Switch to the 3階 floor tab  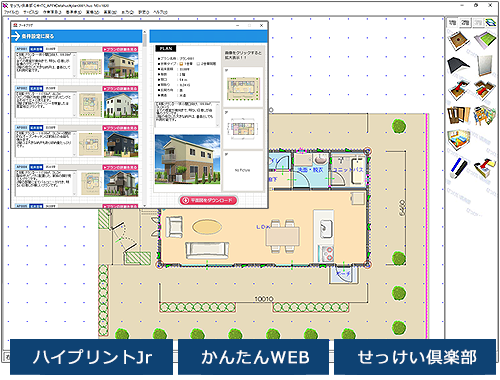coord(478,23)
